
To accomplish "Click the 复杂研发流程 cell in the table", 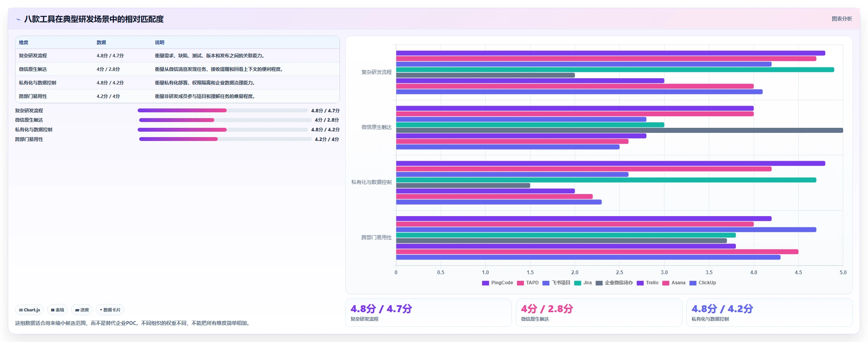I will tap(33, 56).
